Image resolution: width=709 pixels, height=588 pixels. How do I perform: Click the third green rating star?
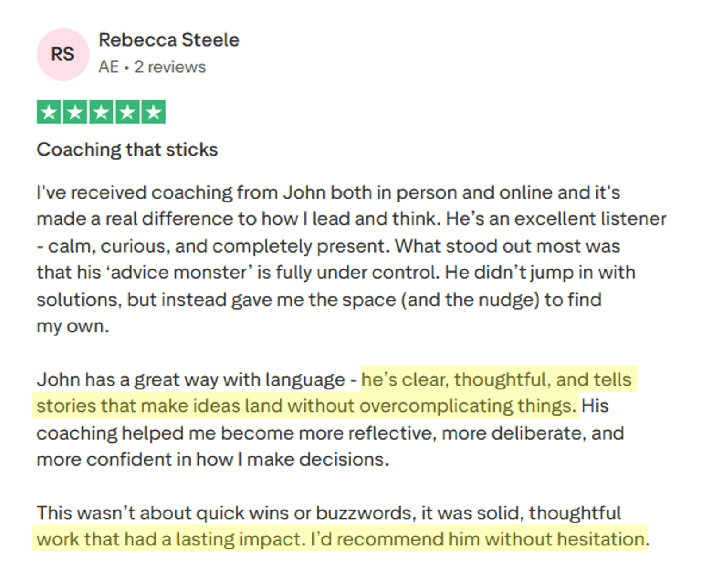(101, 112)
